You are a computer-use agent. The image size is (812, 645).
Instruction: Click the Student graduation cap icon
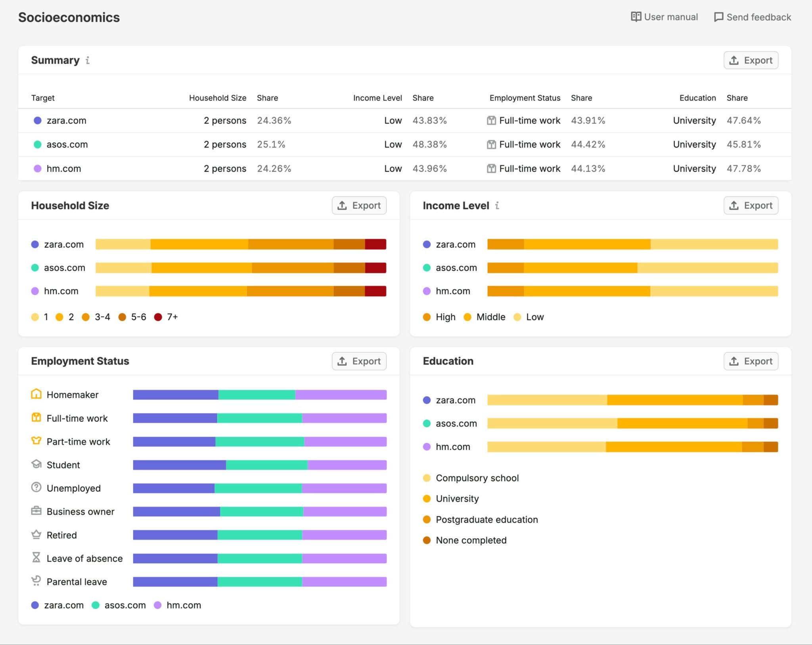click(x=36, y=464)
